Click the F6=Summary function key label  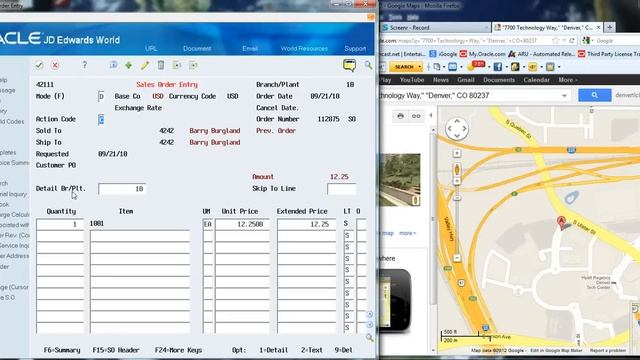pyautogui.click(x=62, y=350)
